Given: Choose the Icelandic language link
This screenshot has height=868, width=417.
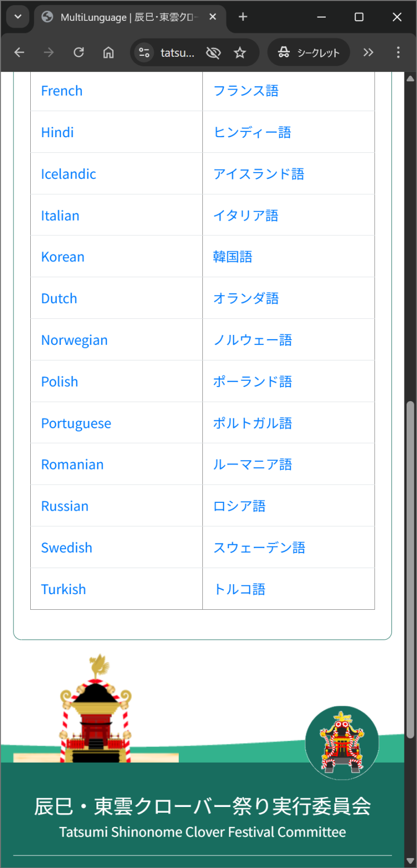Looking at the screenshot, I should click(68, 174).
